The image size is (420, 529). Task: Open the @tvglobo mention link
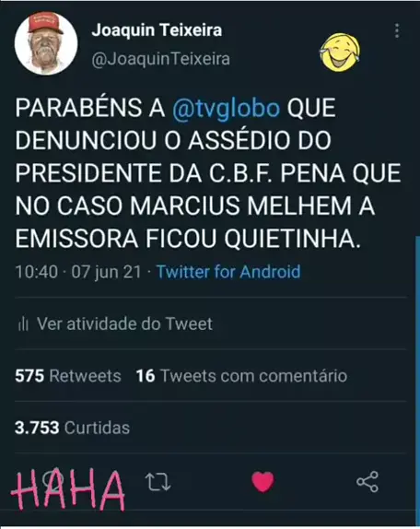226,109
